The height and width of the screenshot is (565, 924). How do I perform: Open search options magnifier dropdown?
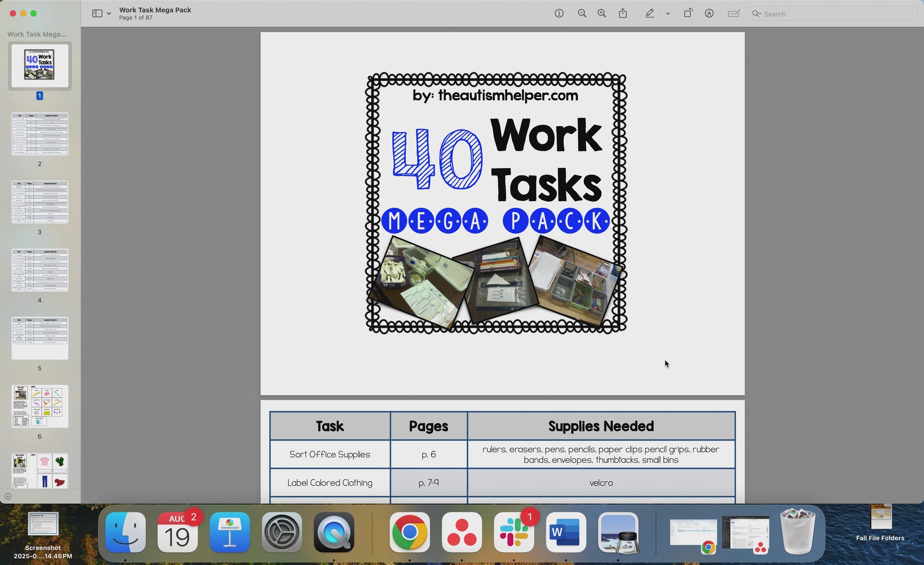756,14
